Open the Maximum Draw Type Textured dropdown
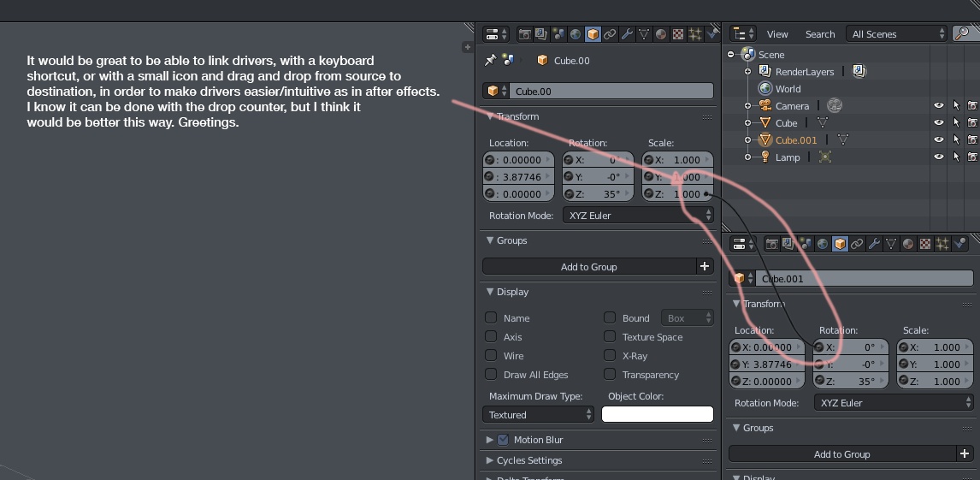 538,414
